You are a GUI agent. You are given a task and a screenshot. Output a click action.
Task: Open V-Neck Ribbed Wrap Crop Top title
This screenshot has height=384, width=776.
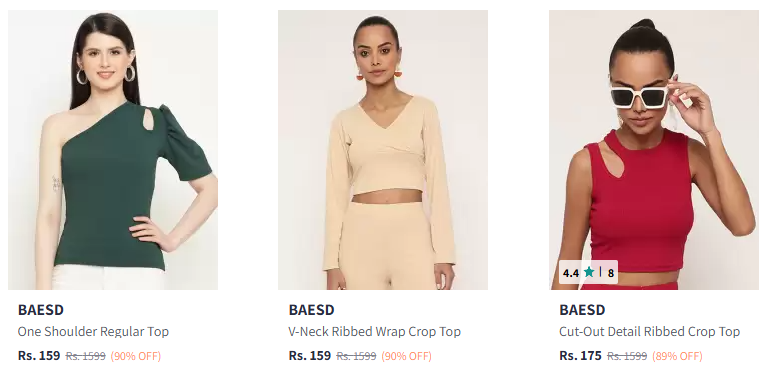pyautogui.click(x=375, y=332)
